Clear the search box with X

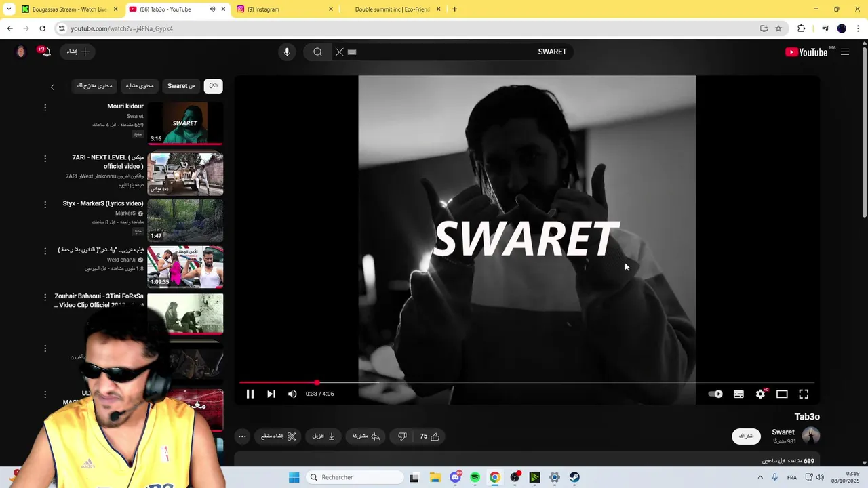click(340, 52)
